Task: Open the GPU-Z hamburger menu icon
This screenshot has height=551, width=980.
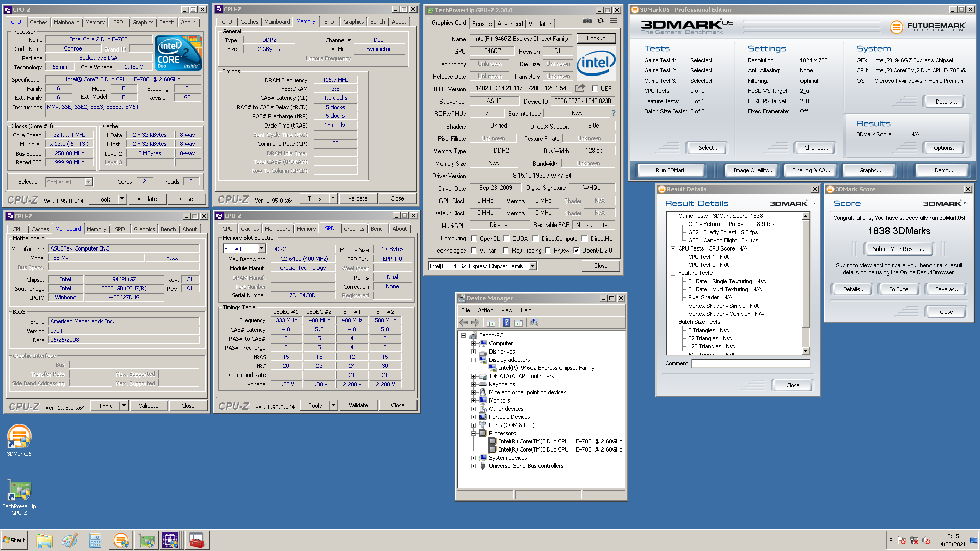Action: click(614, 21)
